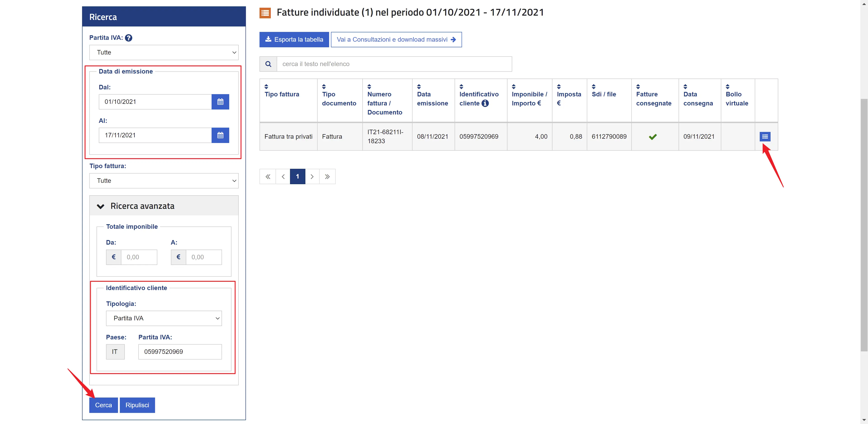
Task: Select page 1 in pagination
Action: 297,176
